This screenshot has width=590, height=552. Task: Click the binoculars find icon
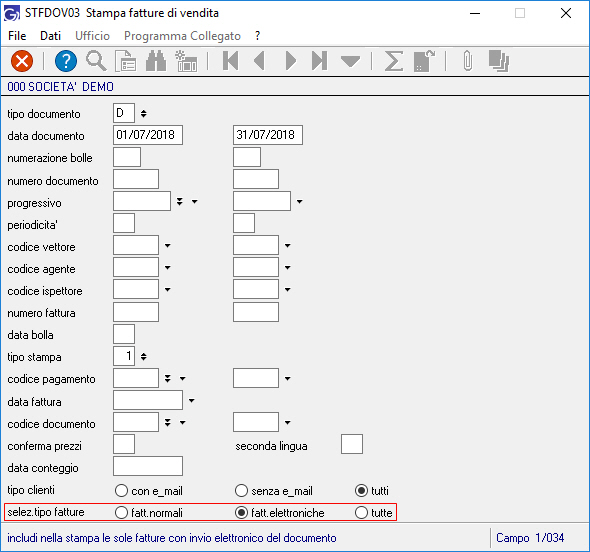[156, 61]
